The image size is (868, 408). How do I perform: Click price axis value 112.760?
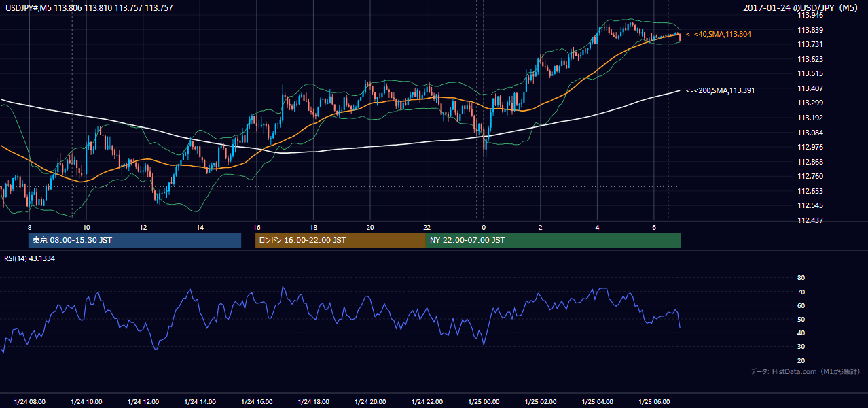810,177
